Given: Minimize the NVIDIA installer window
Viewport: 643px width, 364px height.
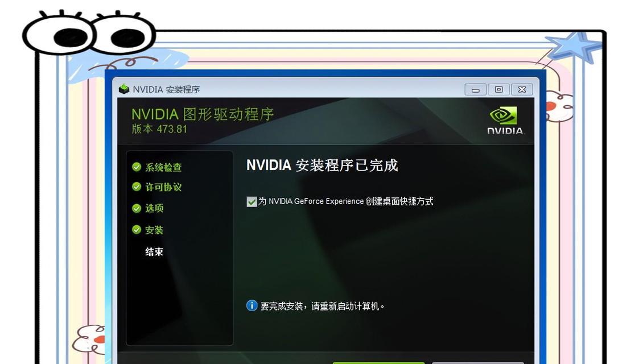Looking at the screenshot, I should click(476, 89).
